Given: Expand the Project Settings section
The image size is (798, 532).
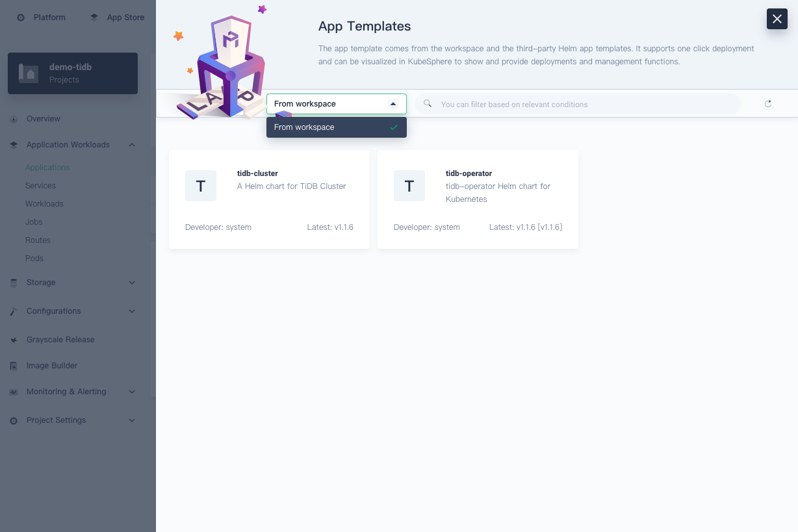Looking at the screenshot, I should (132, 420).
